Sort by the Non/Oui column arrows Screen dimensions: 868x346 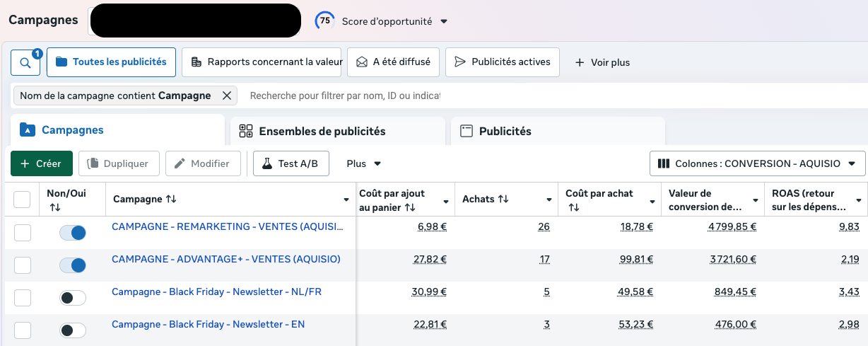[x=55, y=207]
